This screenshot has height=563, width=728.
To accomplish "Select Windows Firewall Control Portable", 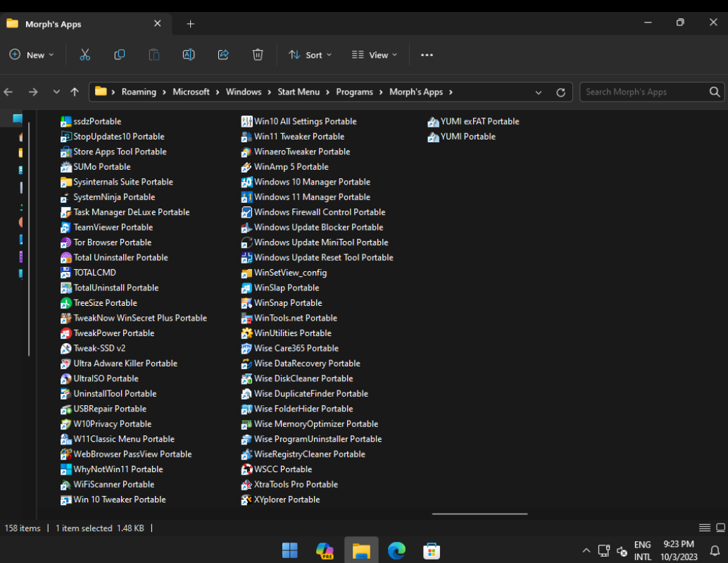I will coord(313,212).
